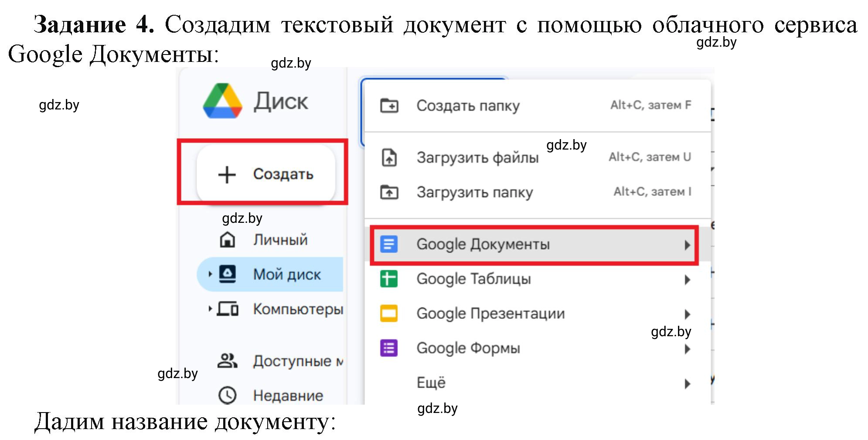Click the folder upload icon
This screenshot has width=868, height=440.
389,192
